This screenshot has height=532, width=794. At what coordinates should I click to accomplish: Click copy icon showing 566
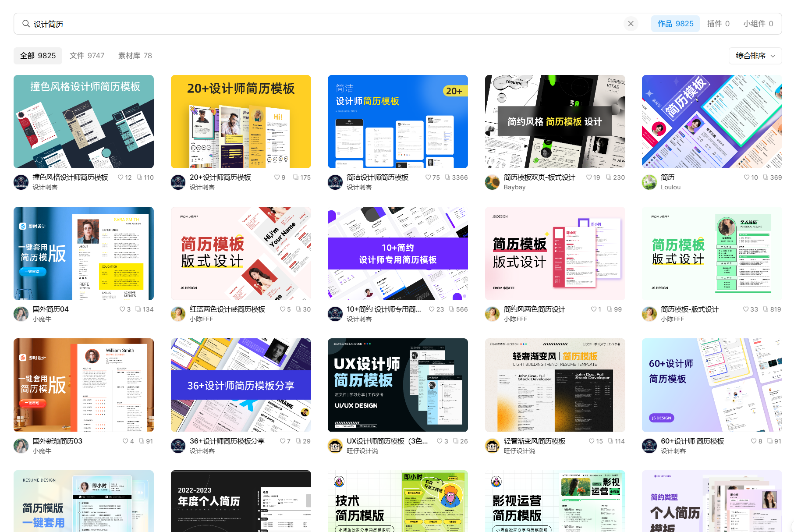point(451,309)
